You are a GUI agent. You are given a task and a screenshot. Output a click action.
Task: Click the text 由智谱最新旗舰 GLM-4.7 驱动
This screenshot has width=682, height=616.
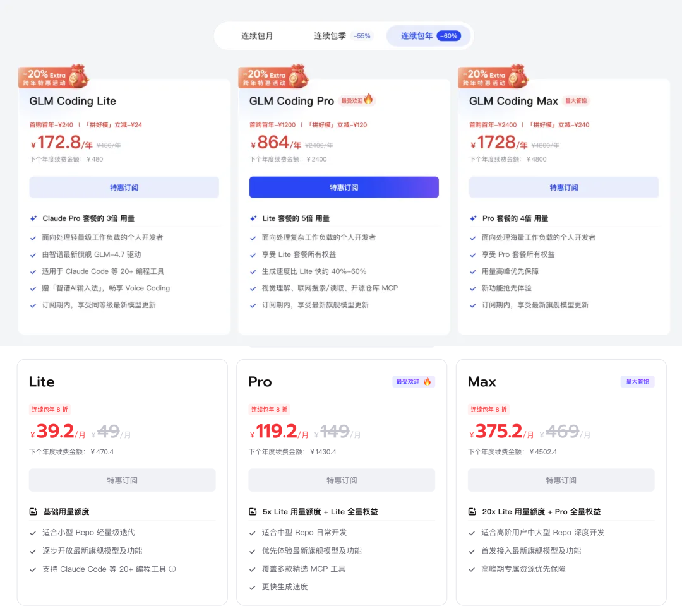tap(92, 254)
